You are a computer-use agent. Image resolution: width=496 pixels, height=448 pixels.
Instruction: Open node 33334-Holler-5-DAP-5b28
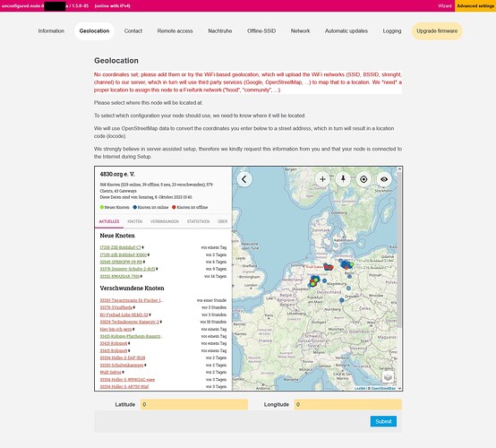(x=123, y=358)
